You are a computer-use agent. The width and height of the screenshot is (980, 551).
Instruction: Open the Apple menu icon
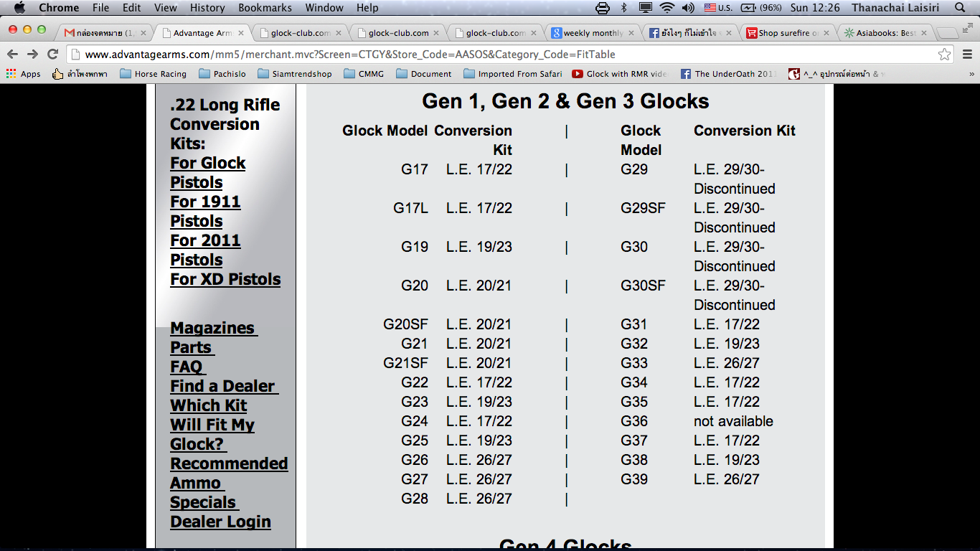click(19, 8)
